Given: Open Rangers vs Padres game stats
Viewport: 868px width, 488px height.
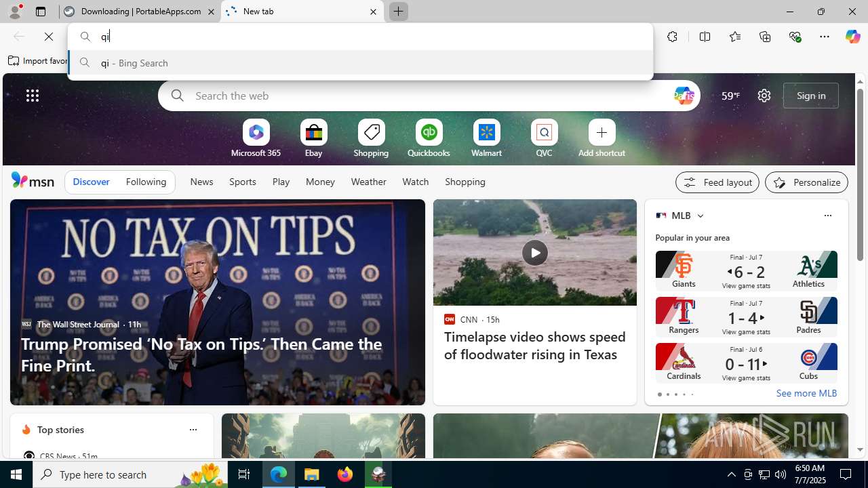Looking at the screenshot, I should [746, 317].
